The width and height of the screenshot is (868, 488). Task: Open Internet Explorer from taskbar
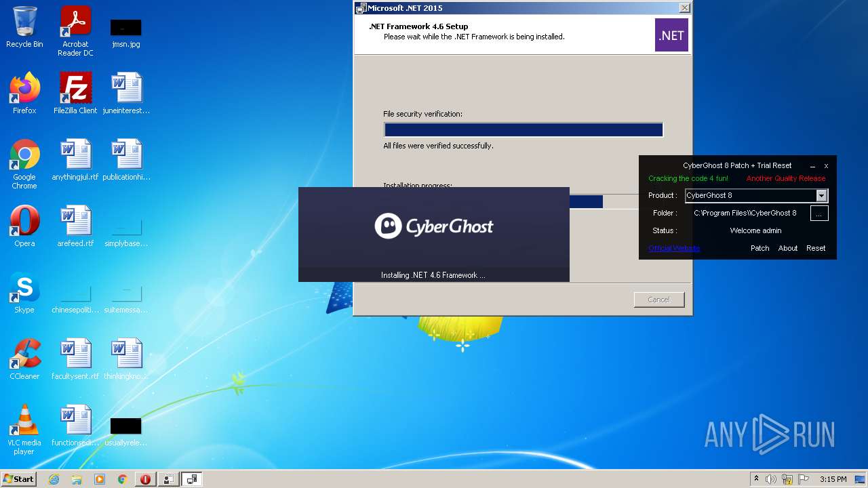pos(54,479)
